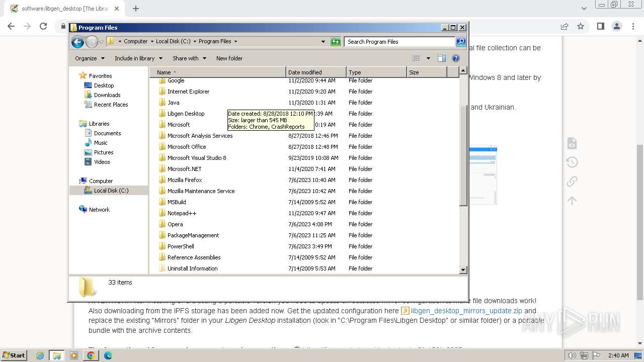644x362 pixels.
Task: Share this page from Chrome toolbar
Action: click(565, 26)
